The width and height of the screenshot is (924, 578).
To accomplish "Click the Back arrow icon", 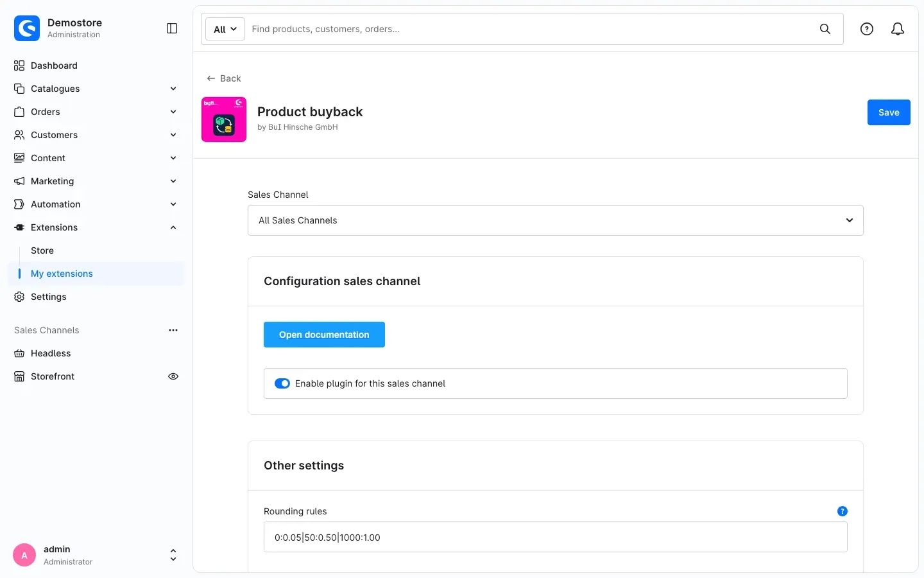I will point(210,78).
